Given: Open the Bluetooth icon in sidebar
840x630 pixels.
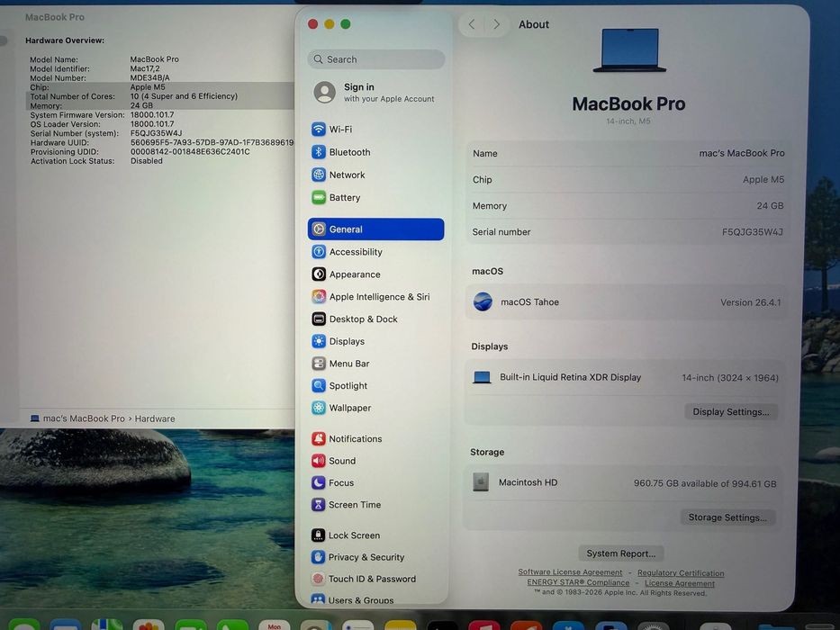Looking at the screenshot, I should [x=319, y=152].
